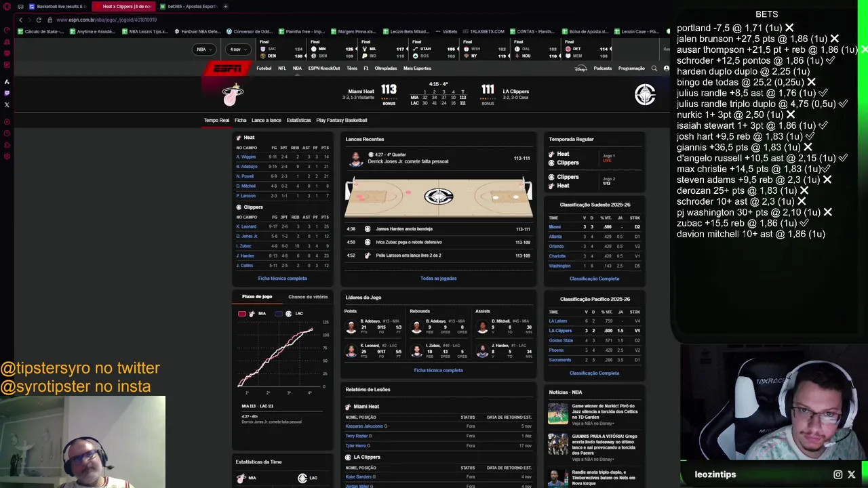Click D. Mitchell assists leader headshot
The width and height of the screenshot is (868, 488).
483,327
